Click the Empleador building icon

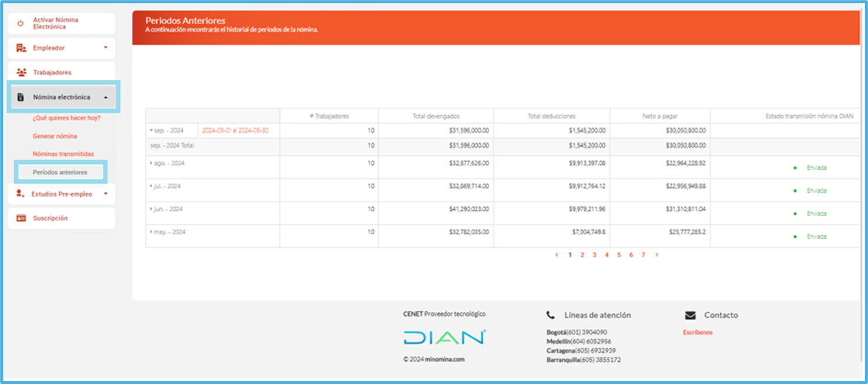(x=21, y=48)
